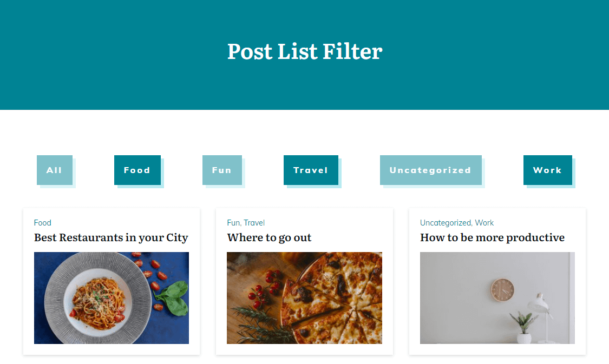609x364 pixels.
Task: Open the Uncategorized link on the productivity post
Action: coord(444,222)
